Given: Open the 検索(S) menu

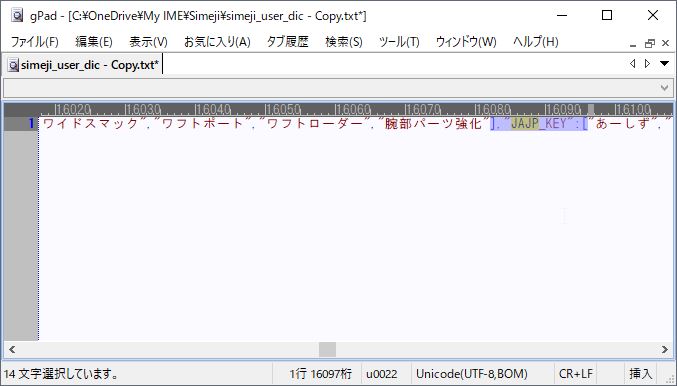Looking at the screenshot, I should (x=344, y=42).
